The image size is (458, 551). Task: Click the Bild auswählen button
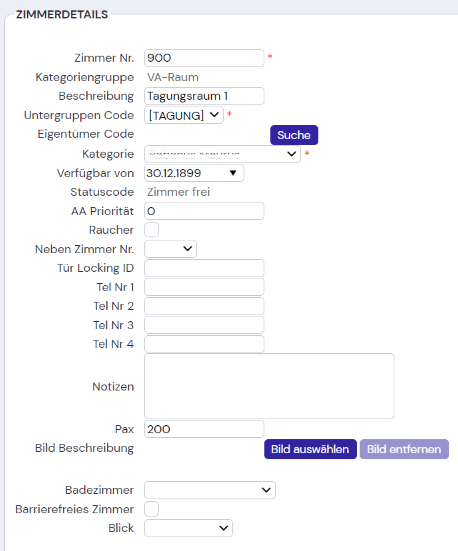tap(310, 449)
